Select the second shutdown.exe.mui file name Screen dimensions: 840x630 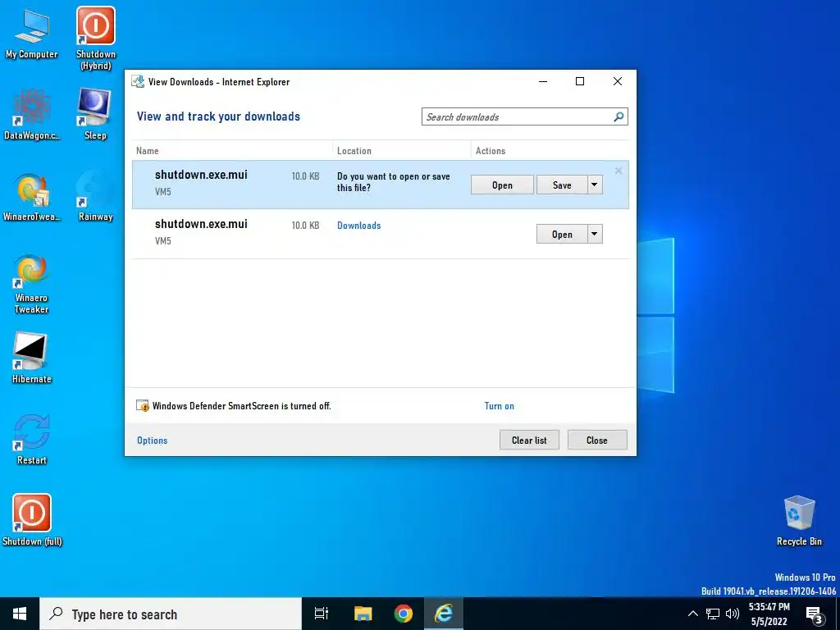(201, 224)
